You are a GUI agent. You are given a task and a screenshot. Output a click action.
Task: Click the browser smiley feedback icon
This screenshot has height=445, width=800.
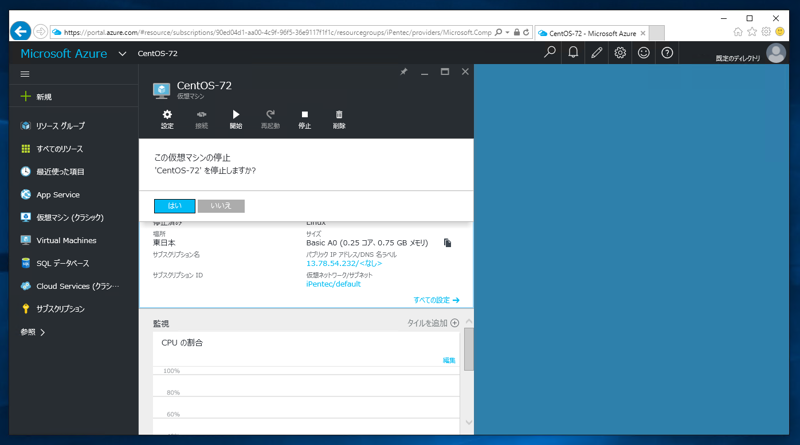point(780,32)
